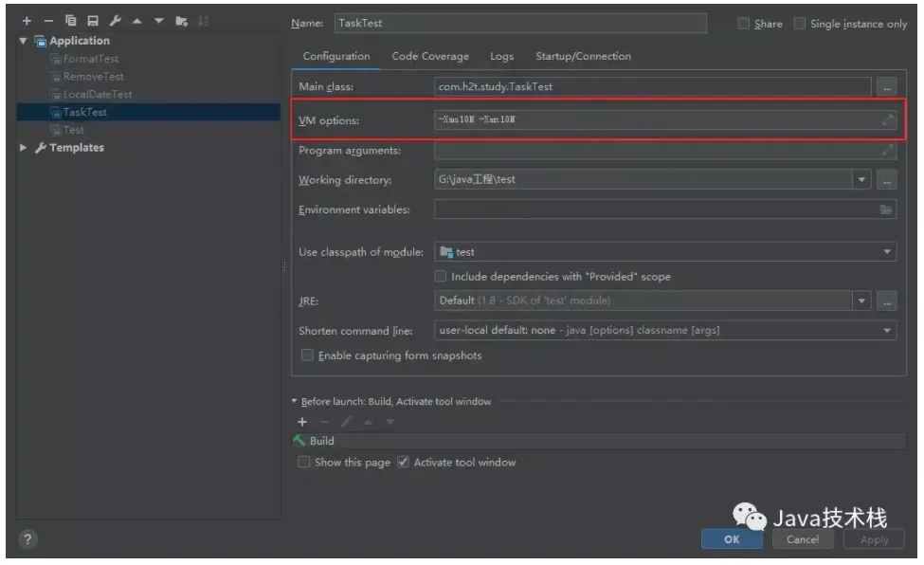Collapse the Before launch section
This screenshot has width=924, height=565.
coord(294,402)
